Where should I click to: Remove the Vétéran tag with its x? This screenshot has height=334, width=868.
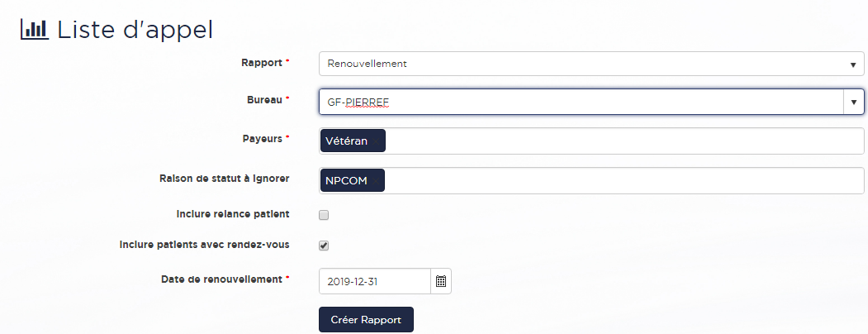(376, 141)
